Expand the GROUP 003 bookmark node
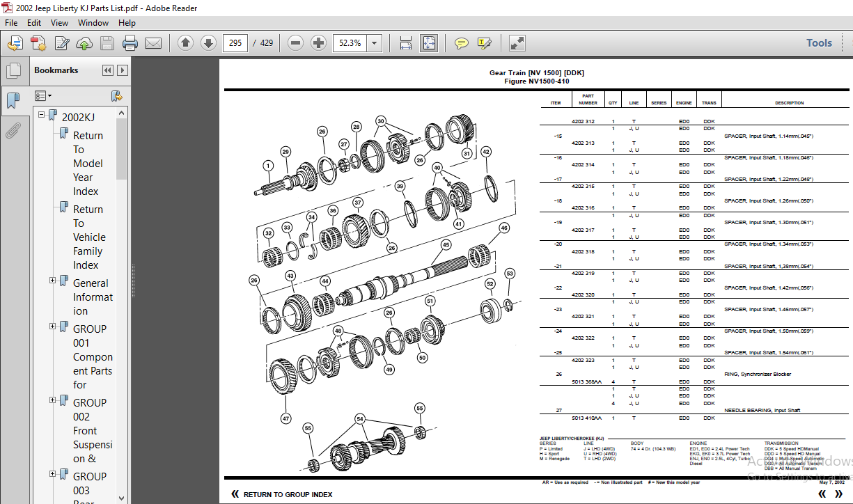 pos(52,474)
